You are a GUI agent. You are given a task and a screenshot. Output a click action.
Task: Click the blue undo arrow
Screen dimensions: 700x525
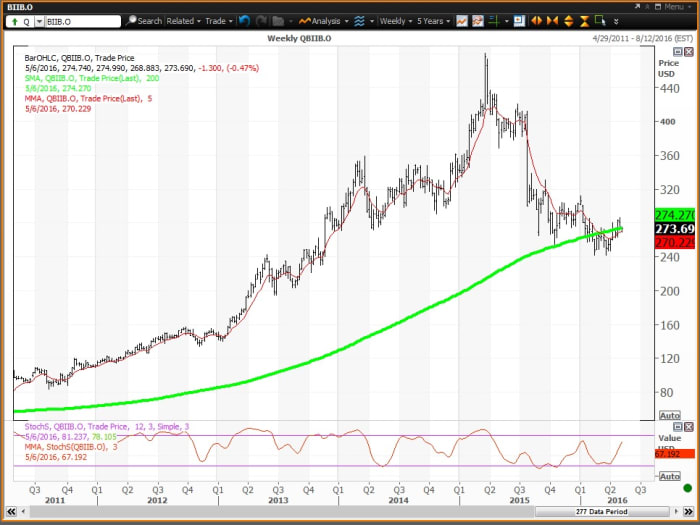245,20
